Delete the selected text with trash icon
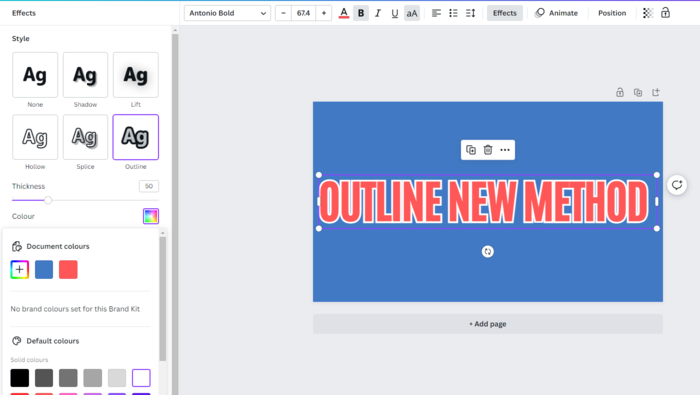This screenshot has width=700, height=395. [488, 150]
